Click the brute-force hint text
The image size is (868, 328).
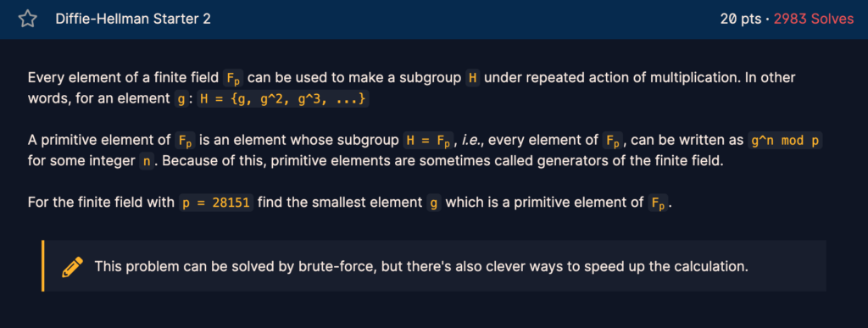421,267
